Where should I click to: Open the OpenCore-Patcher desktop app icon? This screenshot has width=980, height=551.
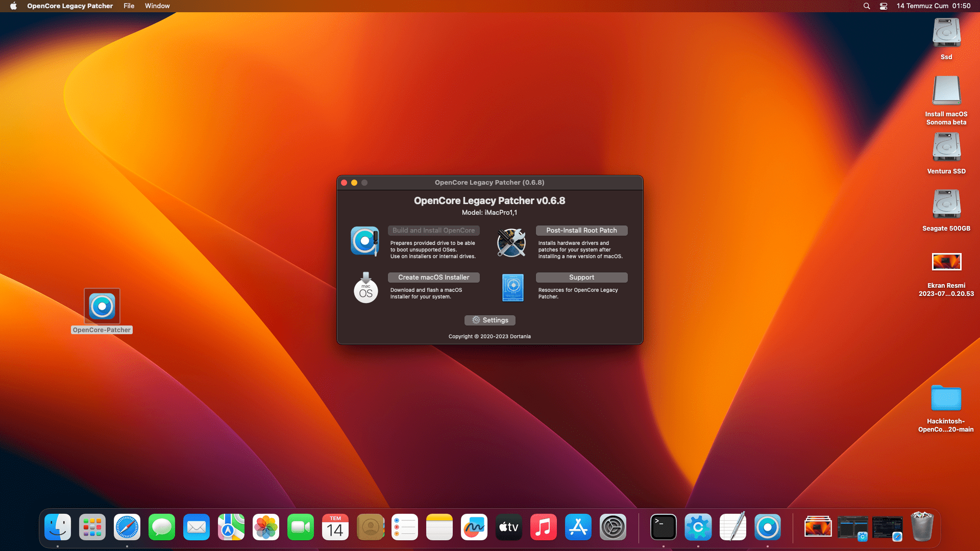click(x=102, y=306)
